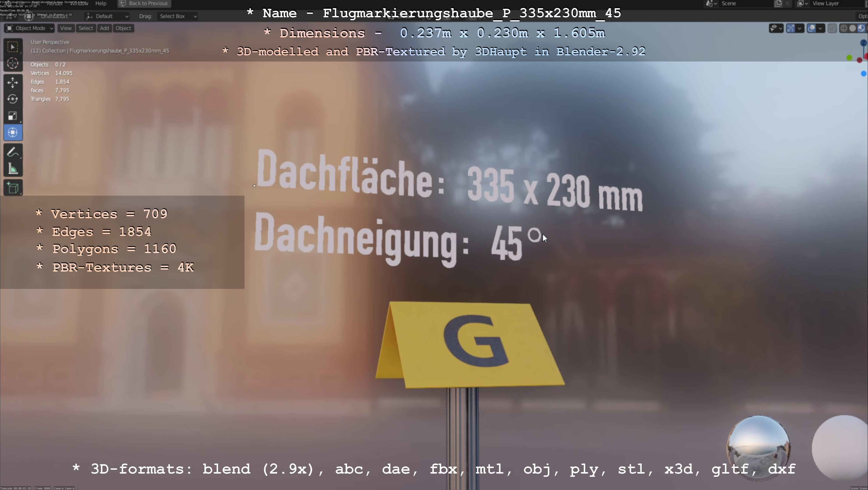The width and height of the screenshot is (868, 490).
Task: Open the Drag Select Box dropdown
Action: click(x=178, y=16)
